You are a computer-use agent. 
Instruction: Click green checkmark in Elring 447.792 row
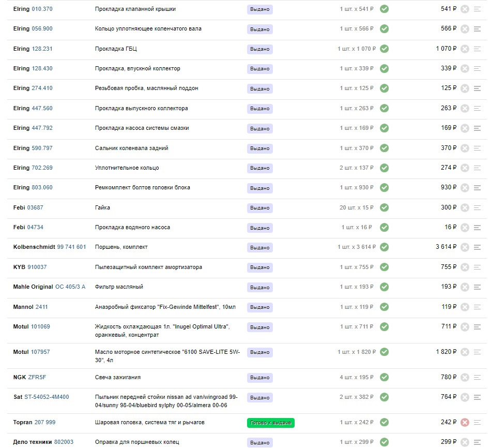[x=384, y=128]
